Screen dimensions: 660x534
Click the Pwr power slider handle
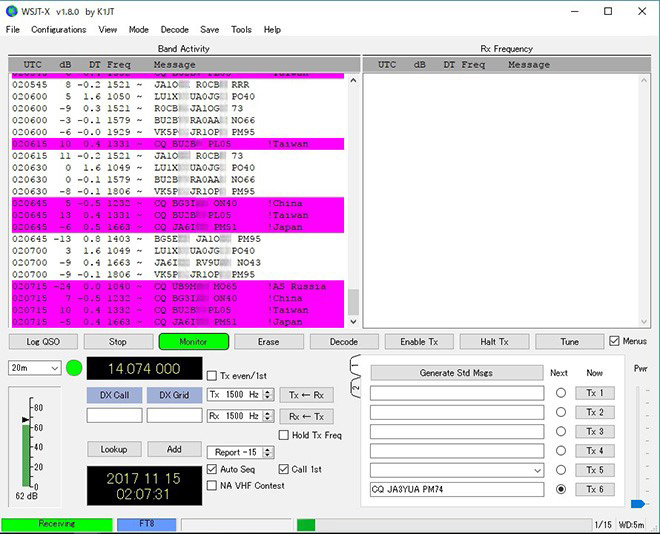click(639, 503)
